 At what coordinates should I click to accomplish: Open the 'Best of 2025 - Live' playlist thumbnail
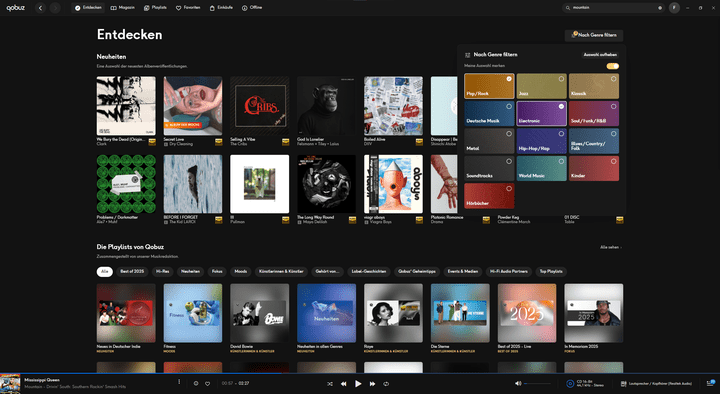pyautogui.click(x=527, y=313)
